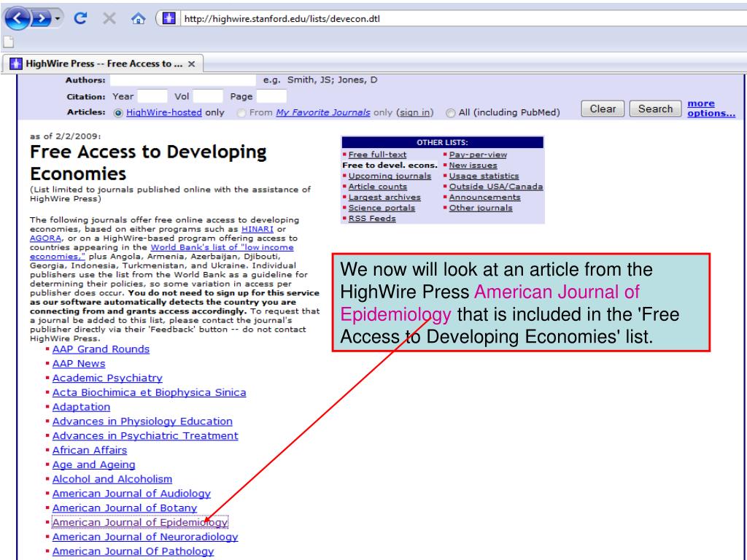Open the Upcoming journals link

390,176
